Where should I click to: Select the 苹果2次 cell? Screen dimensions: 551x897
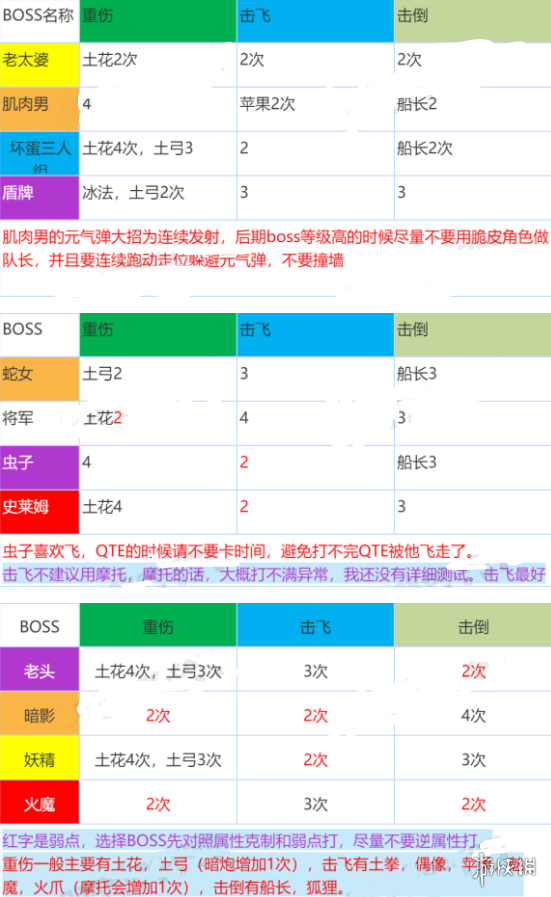(x=315, y=109)
